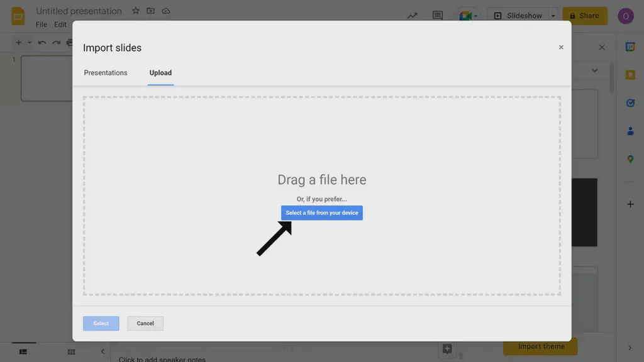
Task: Open Google Calendar from the side panel
Action: tap(630, 46)
